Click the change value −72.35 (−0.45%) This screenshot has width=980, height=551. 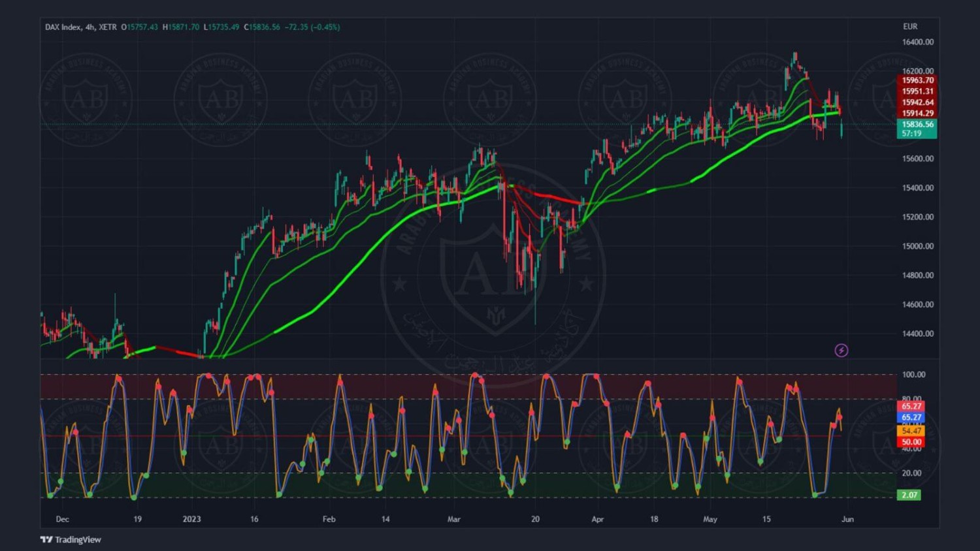point(312,27)
